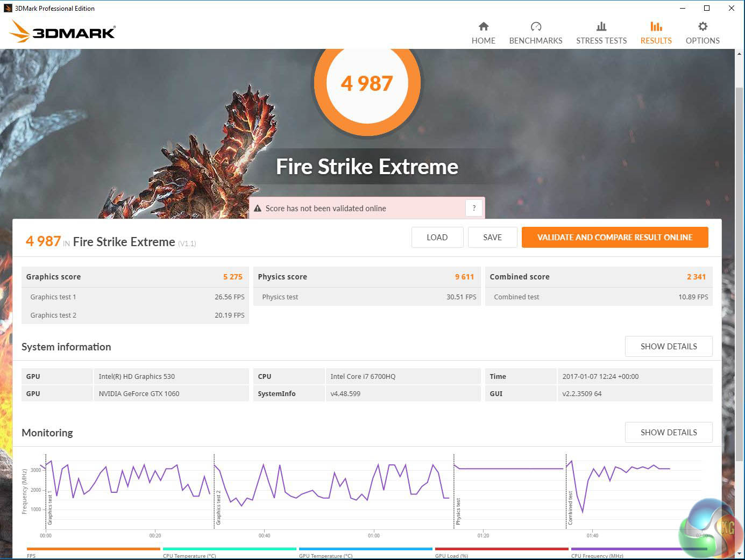Click the Physics score value 9 611
Screen dimensions: 745x560
click(x=465, y=277)
